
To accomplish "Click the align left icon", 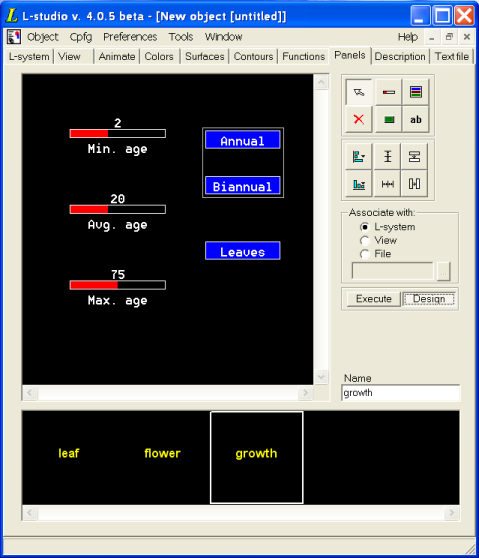I will coord(359,157).
